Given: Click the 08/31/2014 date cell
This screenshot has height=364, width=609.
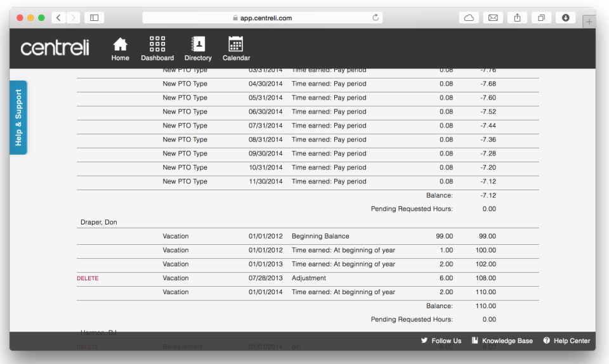Looking at the screenshot, I should pos(265,140).
